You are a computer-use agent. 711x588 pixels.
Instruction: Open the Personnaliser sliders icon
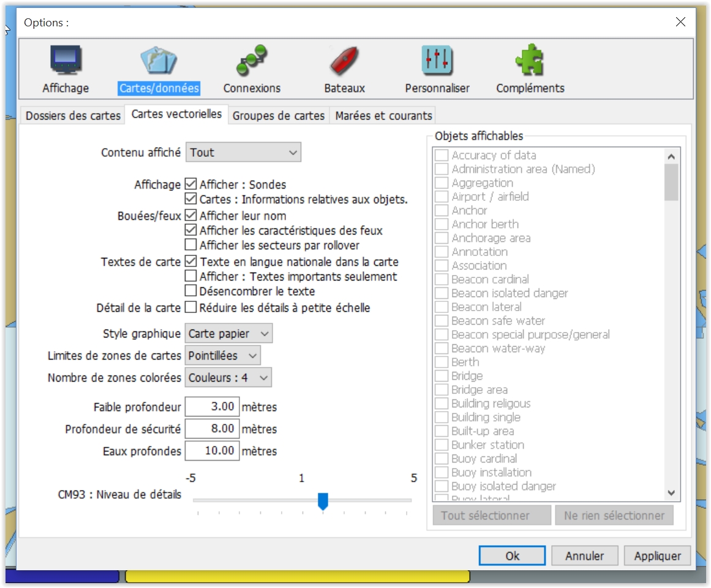437,62
